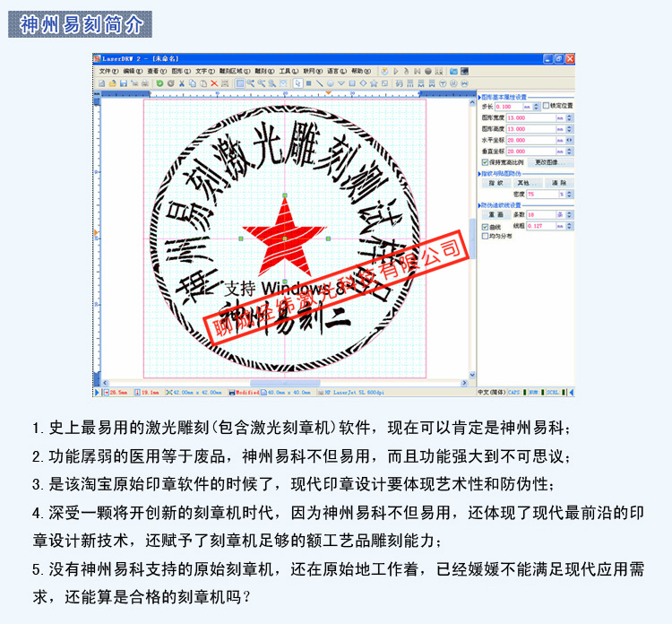The width and height of the screenshot is (672, 624).
Task: Click the Save floppy disk icon
Action: [x=124, y=83]
